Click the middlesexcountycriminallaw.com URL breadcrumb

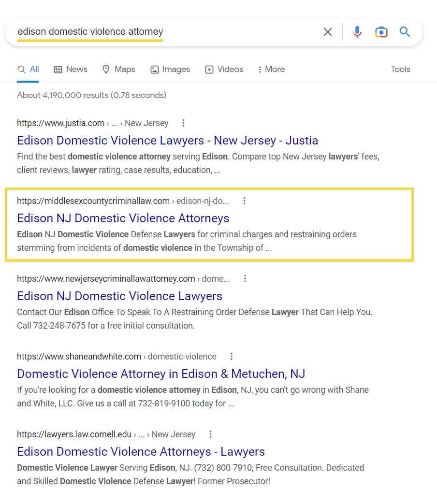[x=123, y=201]
